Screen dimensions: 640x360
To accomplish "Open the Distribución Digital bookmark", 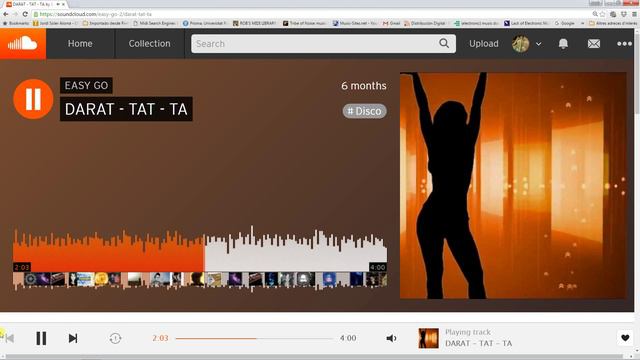I will click(425, 23).
